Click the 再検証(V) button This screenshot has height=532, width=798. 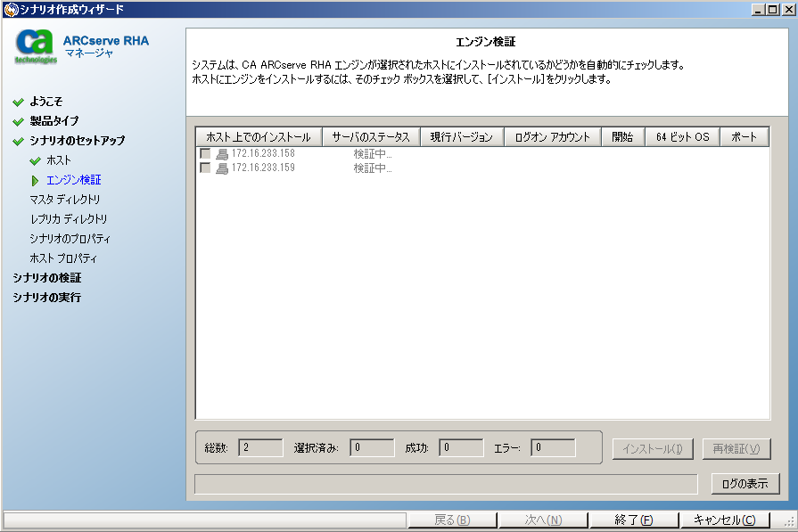736,449
